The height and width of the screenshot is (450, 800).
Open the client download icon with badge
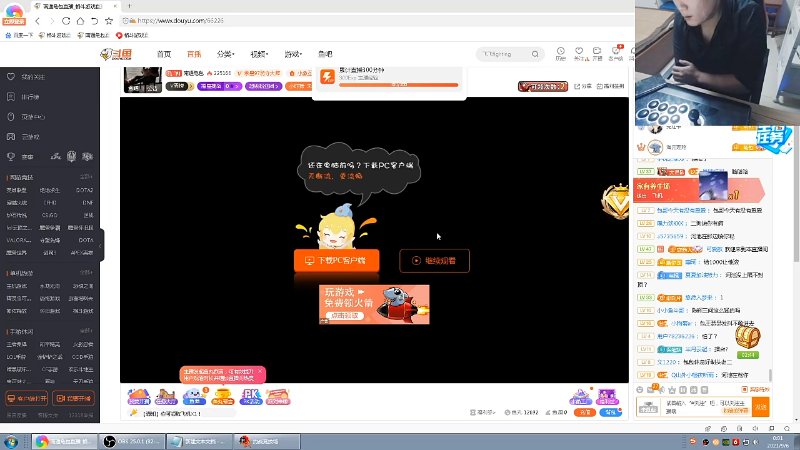click(x=616, y=53)
